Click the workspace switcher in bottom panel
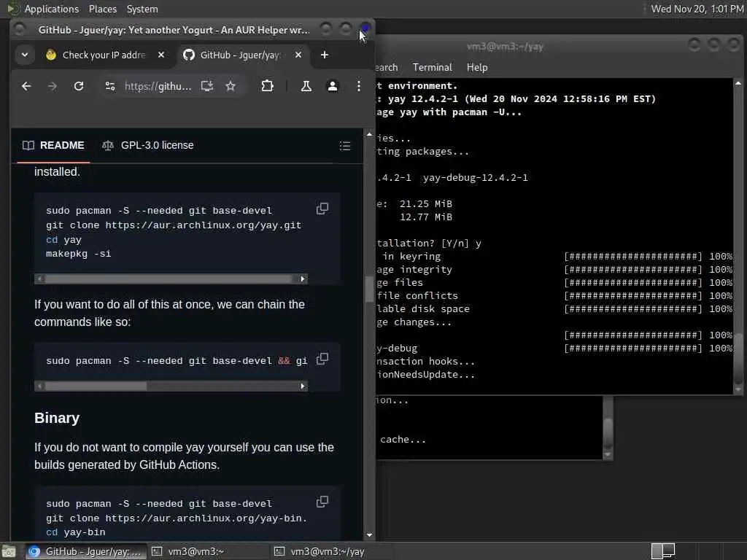 663,551
